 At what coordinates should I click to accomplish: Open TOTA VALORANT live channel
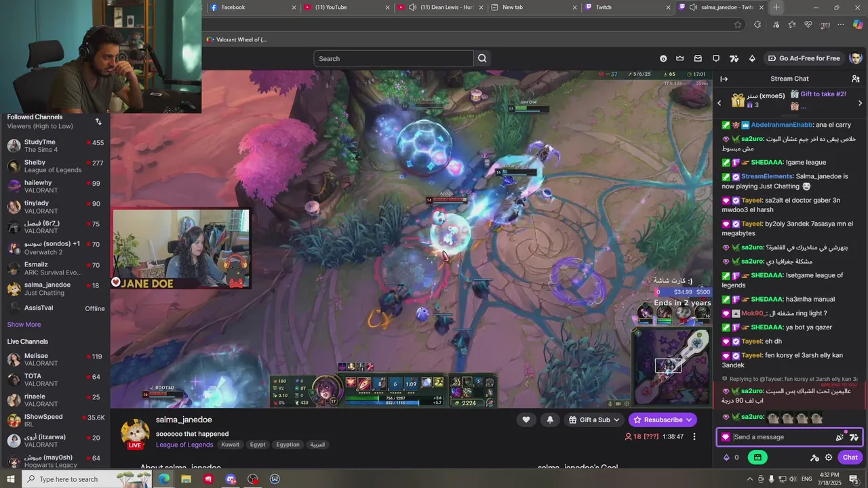55,380
